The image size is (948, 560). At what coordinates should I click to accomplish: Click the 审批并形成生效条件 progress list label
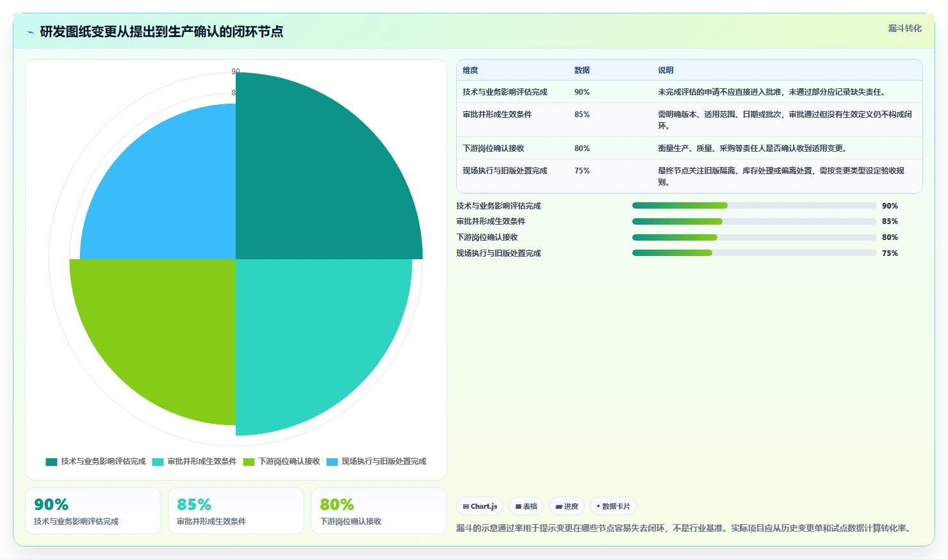(x=491, y=221)
